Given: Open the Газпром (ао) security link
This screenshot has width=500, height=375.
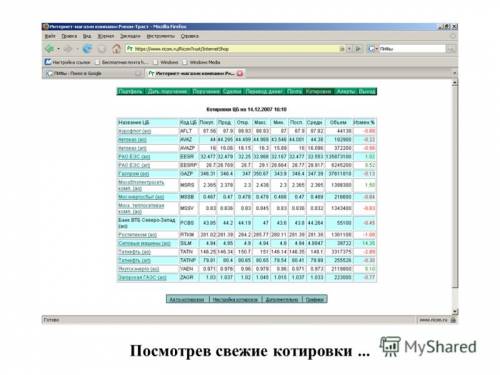Looking at the screenshot, I should [134, 174].
